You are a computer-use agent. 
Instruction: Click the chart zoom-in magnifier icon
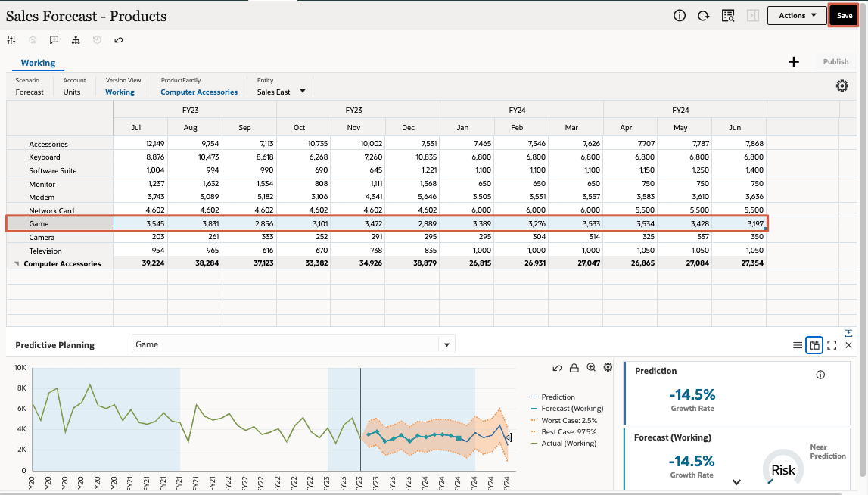click(x=591, y=368)
